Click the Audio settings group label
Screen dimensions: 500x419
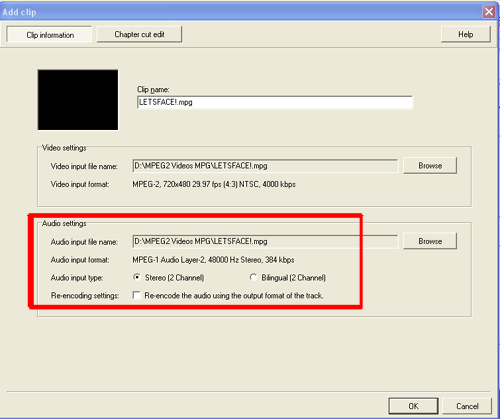(64, 223)
